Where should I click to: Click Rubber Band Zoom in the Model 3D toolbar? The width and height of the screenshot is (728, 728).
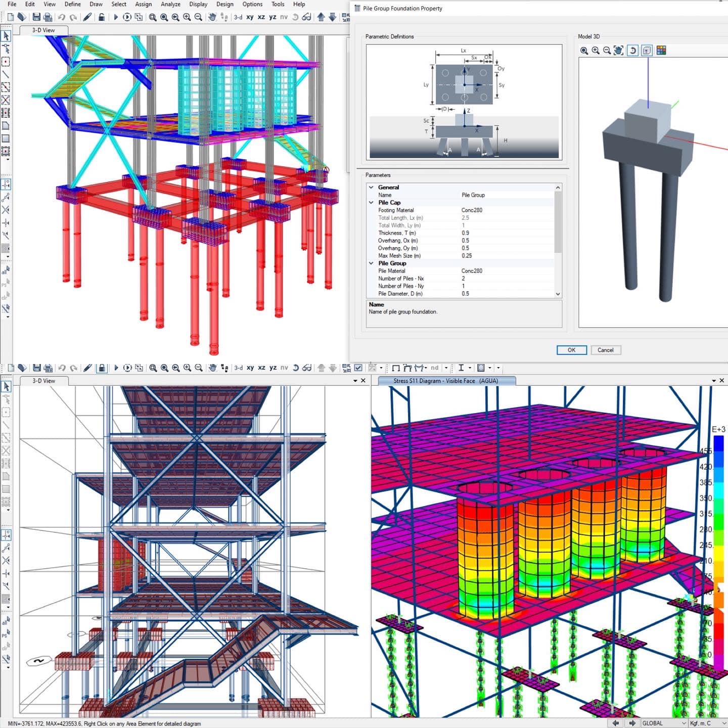584,51
